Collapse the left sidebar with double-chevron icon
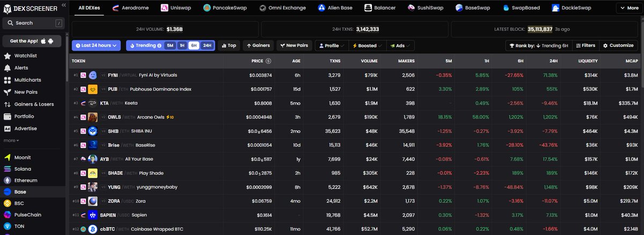644x235 pixels. click(x=63, y=5)
